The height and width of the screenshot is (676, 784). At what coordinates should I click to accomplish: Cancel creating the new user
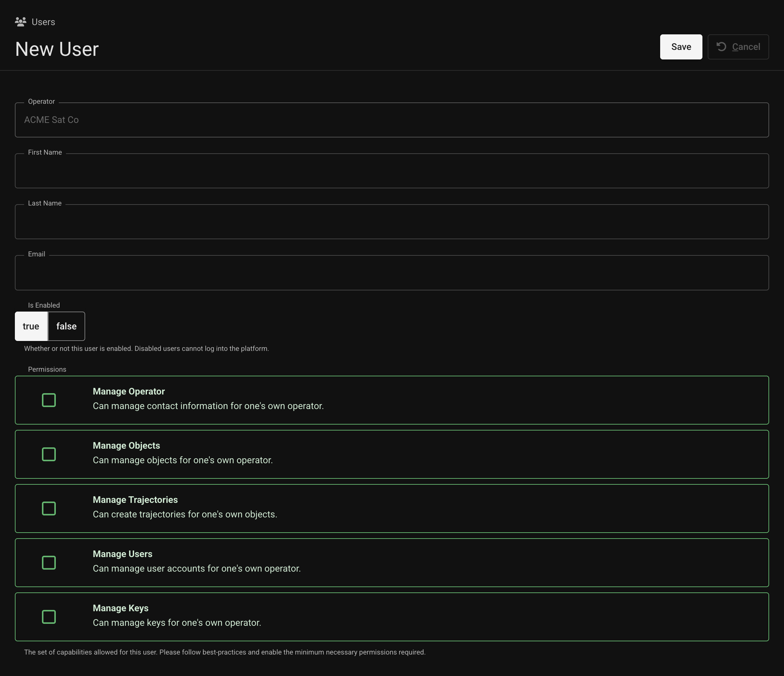pos(738,47)
